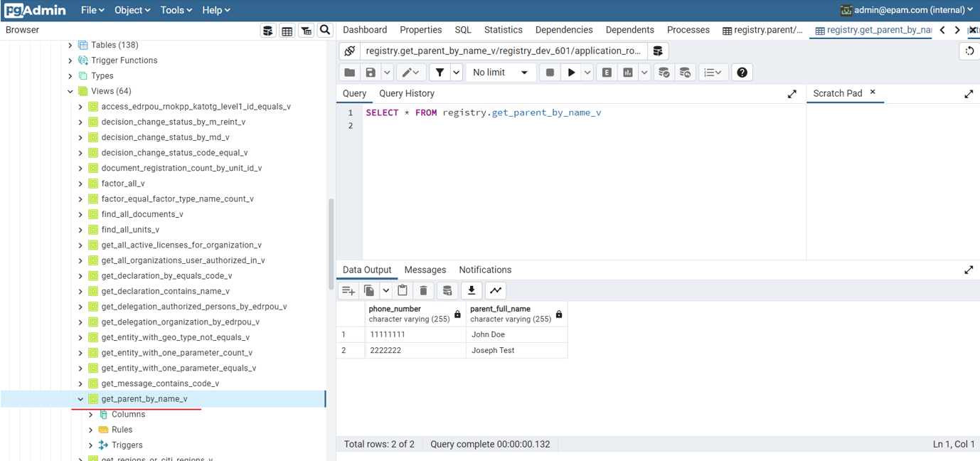This screenshot has width=980, height=461.
Task: Open the Macros list icon
Action: 713,73
